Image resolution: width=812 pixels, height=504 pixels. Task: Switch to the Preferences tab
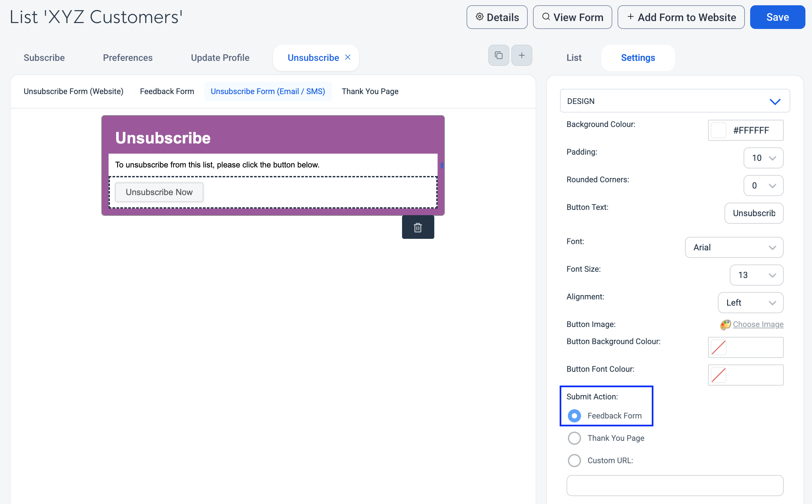pos(128,58)
